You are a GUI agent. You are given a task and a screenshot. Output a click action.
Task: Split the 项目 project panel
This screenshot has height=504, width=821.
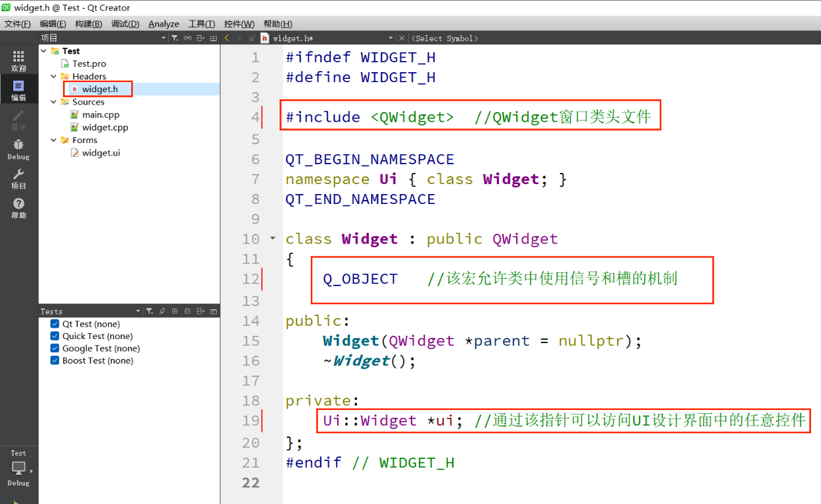click(201, 38)
